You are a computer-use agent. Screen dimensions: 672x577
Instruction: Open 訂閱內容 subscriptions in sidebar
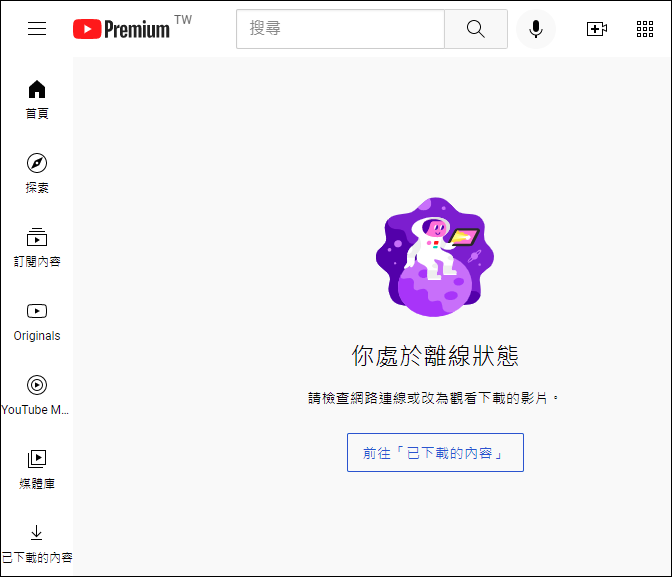[37, 248]
